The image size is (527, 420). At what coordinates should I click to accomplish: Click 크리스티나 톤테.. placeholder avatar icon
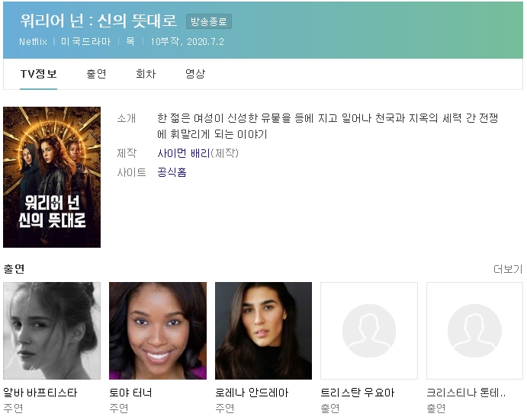(x=474, y=331)
